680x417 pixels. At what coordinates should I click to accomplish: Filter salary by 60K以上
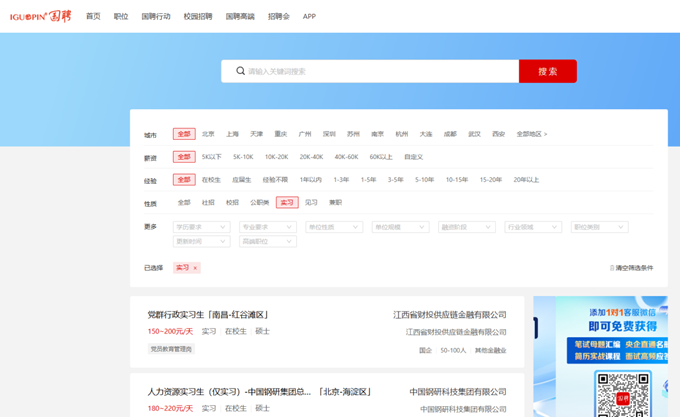381,157
